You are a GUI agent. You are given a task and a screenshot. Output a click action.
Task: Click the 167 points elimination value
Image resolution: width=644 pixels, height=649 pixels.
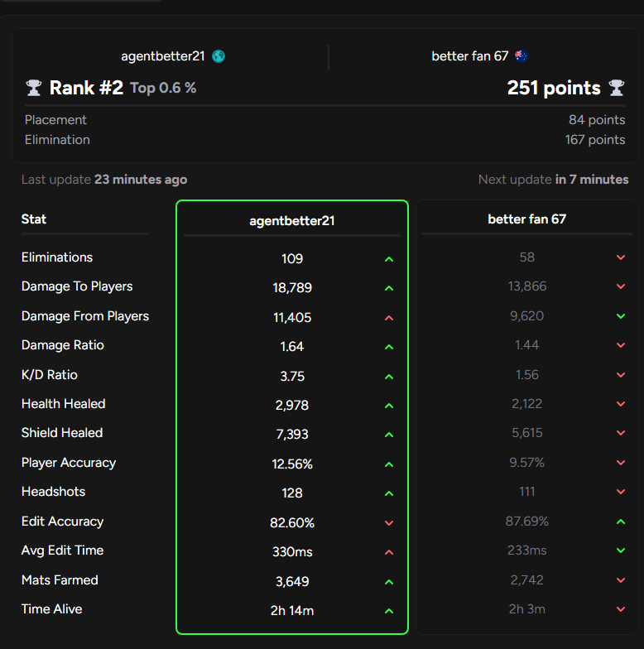(595, 140)
